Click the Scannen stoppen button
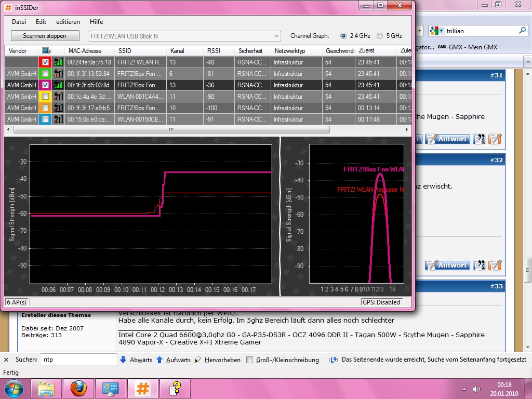 click(x=45, y=36)
